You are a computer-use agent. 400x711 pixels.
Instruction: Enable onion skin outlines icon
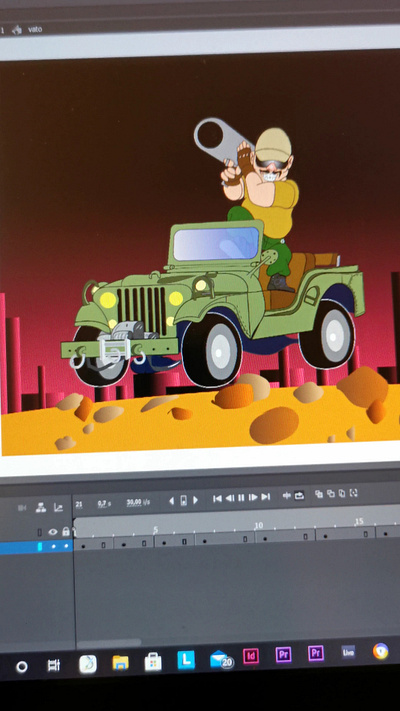point(331,493)
